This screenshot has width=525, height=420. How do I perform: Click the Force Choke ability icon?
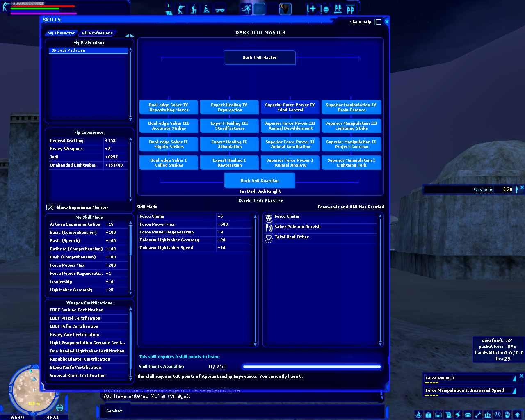pyautogui.click(x=269, y=218)
